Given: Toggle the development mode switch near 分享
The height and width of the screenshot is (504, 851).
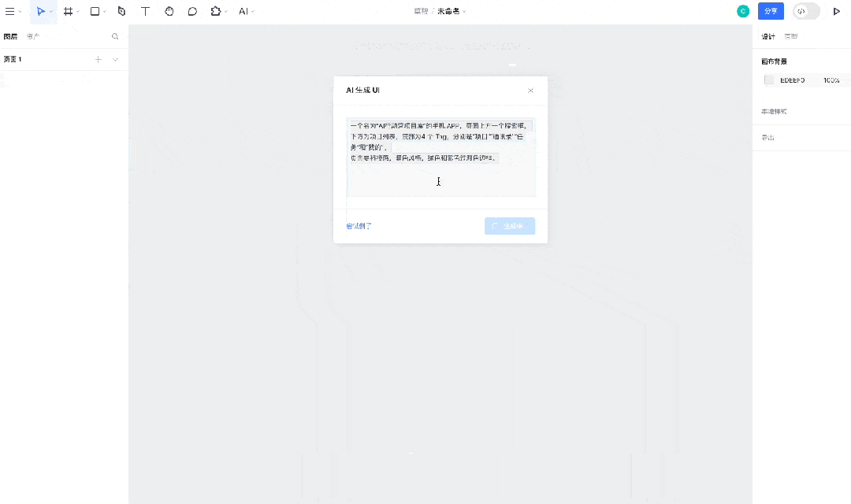Looking at the screenshot, I should click(x=804, y=11).
